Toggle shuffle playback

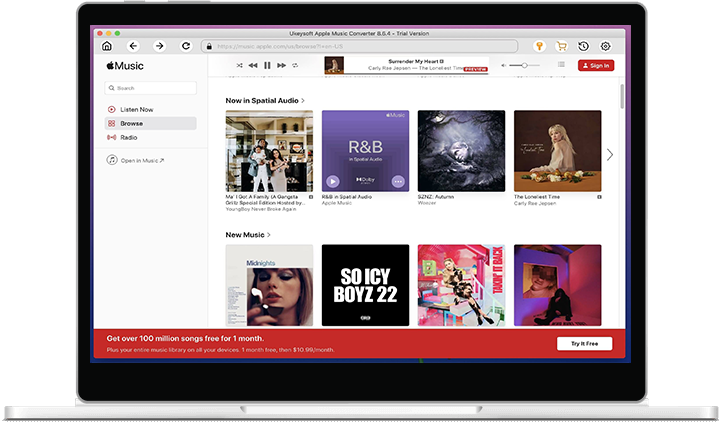point(239,65)
